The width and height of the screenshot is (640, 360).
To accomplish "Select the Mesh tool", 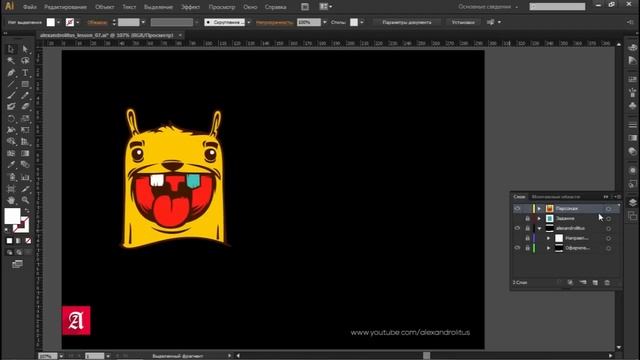I will tap(11, 153).
